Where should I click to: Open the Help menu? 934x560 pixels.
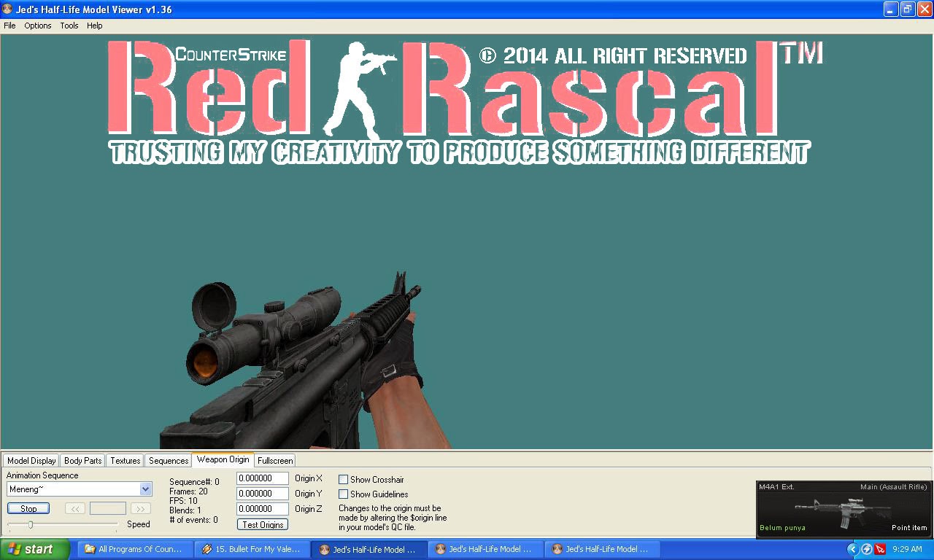tap(95, 26)
